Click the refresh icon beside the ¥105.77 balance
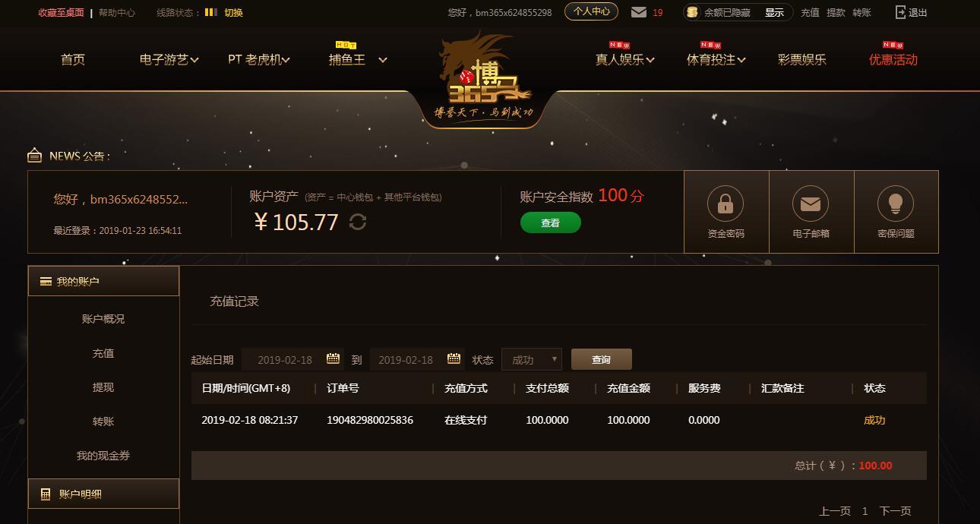This screenshot has height=524, width=980. (358, 222)
